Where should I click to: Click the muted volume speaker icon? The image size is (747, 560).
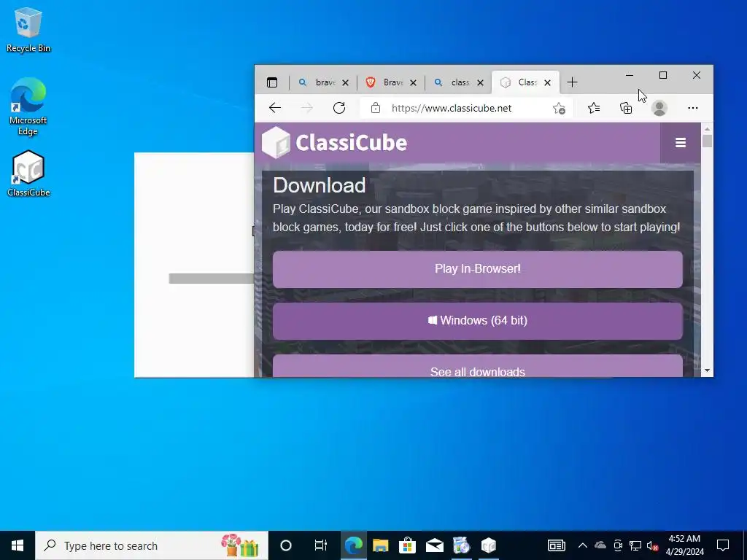(x=653, y=545)
